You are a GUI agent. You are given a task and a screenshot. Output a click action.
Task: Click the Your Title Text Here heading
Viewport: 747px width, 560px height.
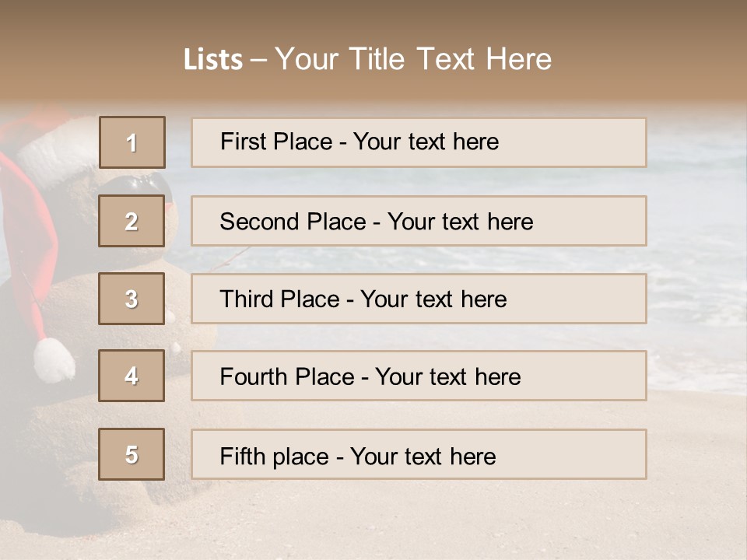click(x=413, y=59)
